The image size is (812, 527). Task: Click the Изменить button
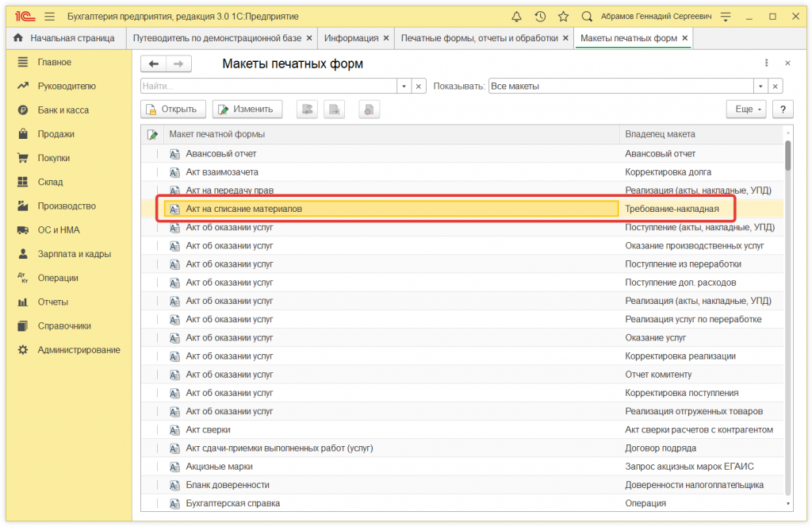tap(247, 110)
